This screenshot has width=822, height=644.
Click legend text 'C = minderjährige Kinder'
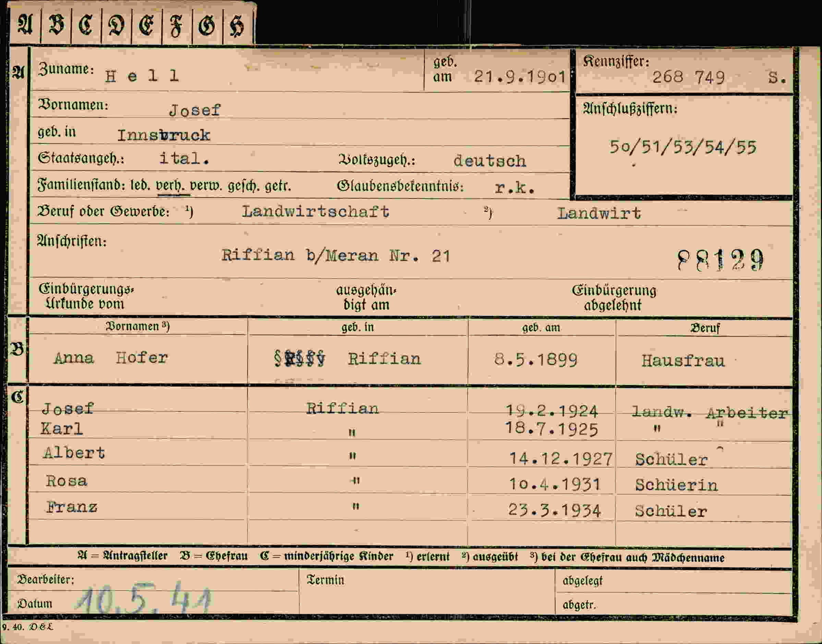tap(327, 556)
